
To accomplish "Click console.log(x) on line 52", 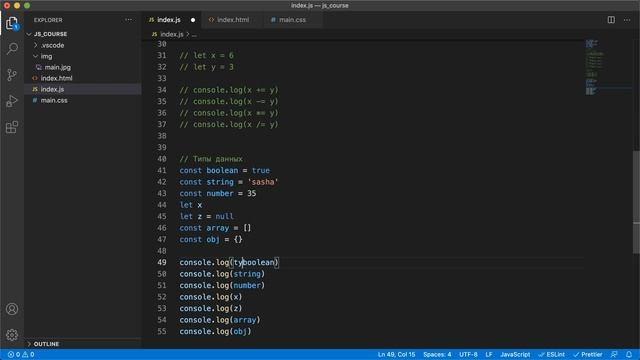I will point(211,297).
